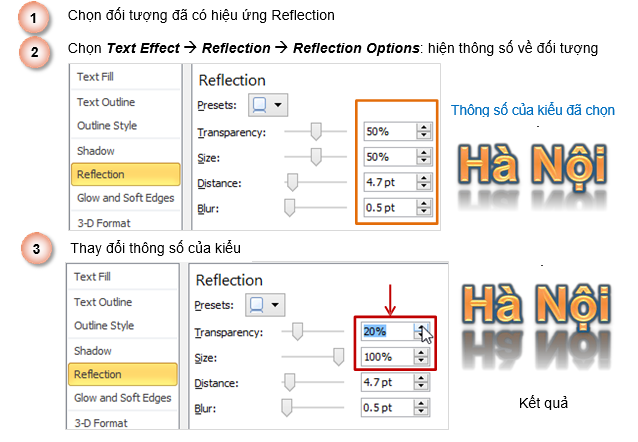Viewport: 638px width, 442px height.
Task: Select Text Fill in the upper sidebar
Action: tap(96, 76)
